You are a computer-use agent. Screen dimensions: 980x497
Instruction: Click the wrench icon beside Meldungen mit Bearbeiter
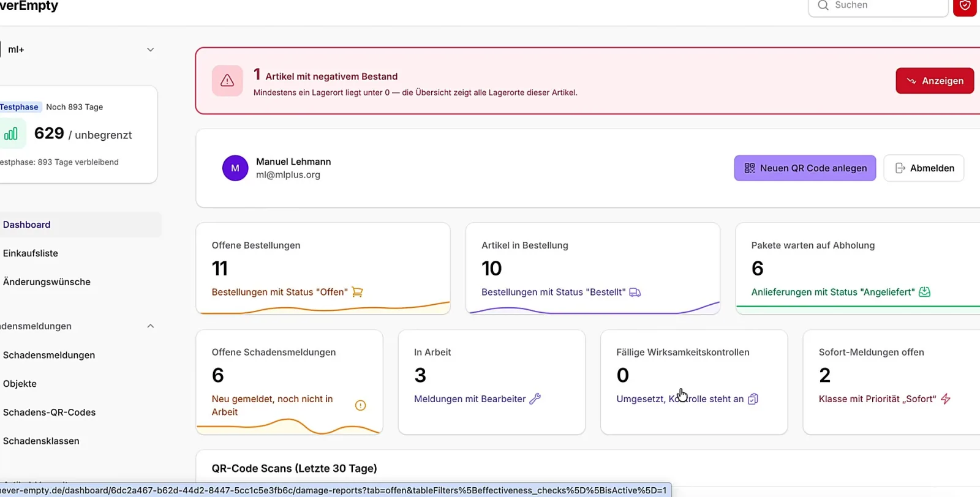pos(535,399)
